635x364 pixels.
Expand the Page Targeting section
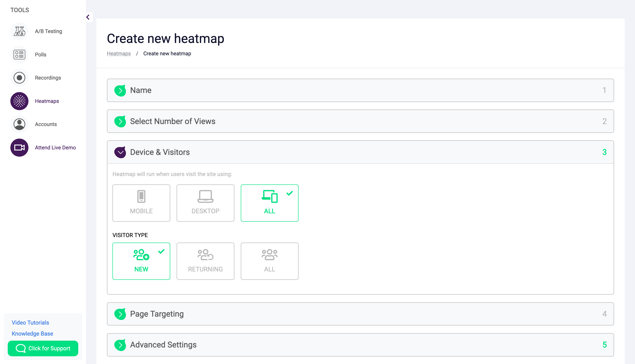120,314
